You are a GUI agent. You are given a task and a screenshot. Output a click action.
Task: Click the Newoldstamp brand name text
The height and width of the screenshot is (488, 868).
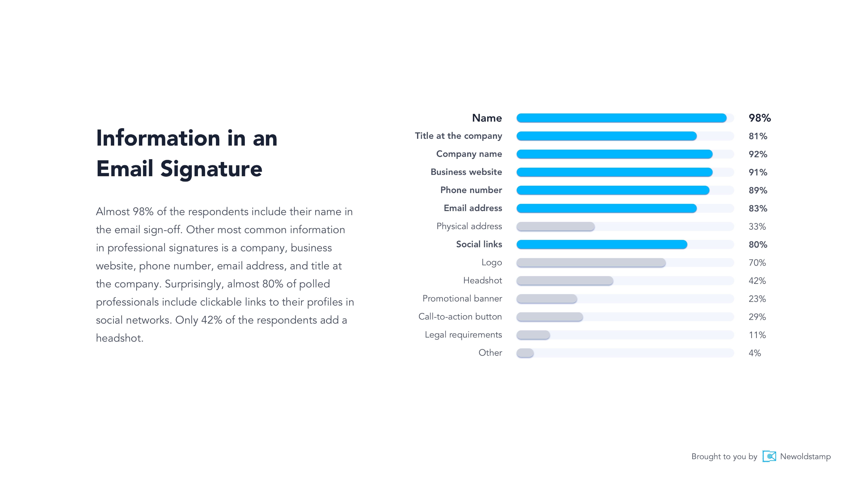[x=805, y=456]
